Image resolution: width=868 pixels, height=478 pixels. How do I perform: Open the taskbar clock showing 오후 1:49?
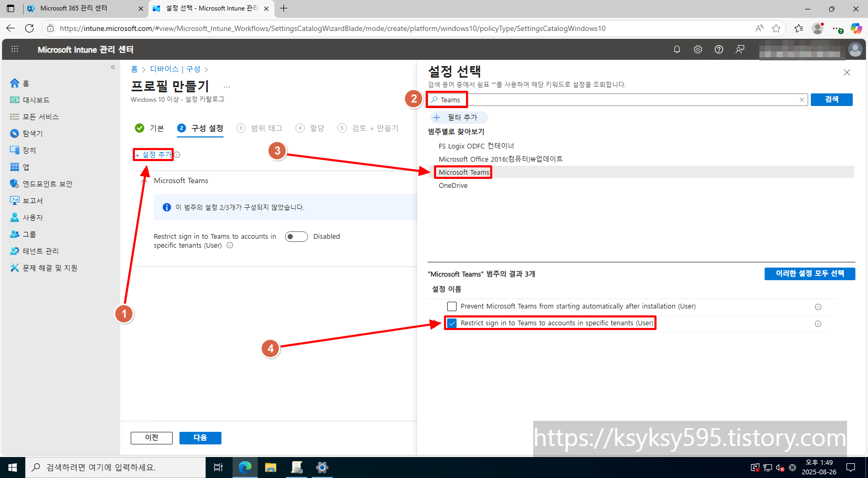coord(819,467)
